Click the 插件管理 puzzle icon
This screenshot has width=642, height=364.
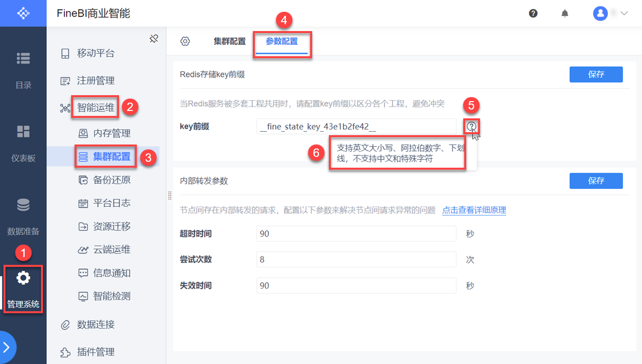pos(65,352)
